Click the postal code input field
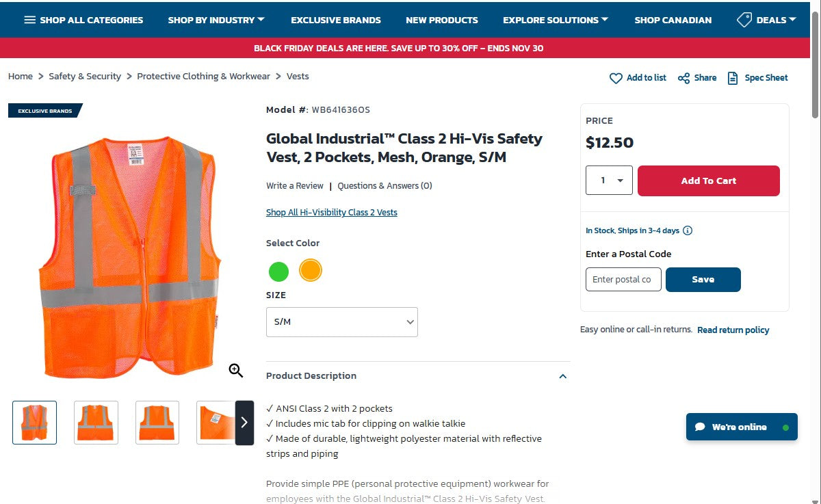This screenshot has height=504, width=821. (x=623, y=279)
